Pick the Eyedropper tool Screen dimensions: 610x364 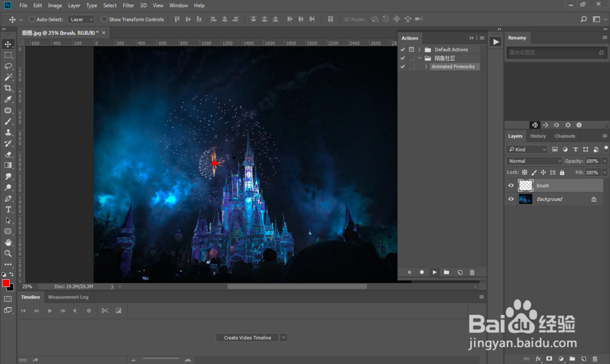[8, 99]
